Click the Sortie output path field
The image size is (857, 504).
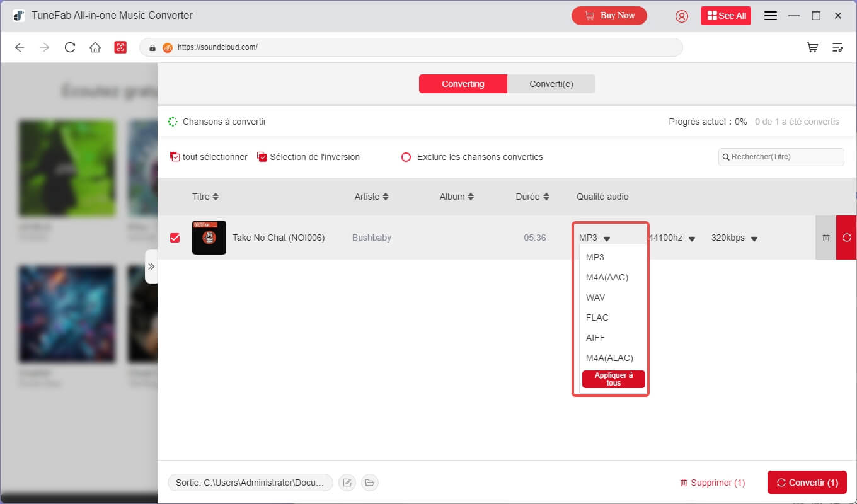(250, 483)
